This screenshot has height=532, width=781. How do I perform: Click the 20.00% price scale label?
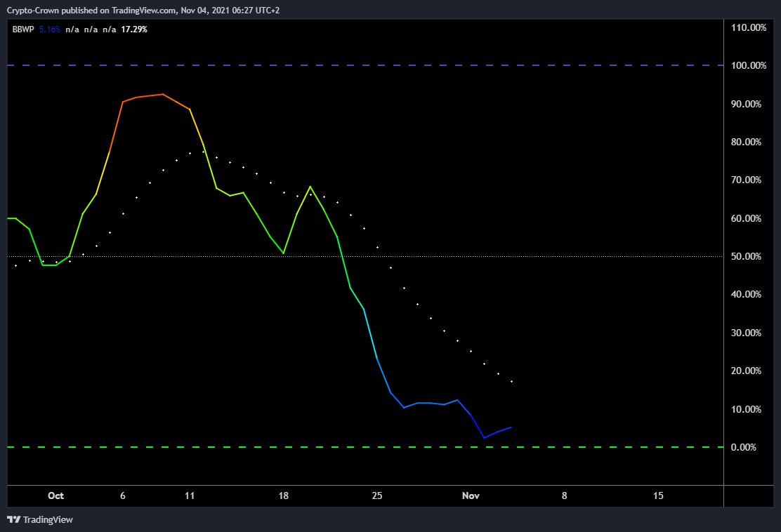coord(746,371)
